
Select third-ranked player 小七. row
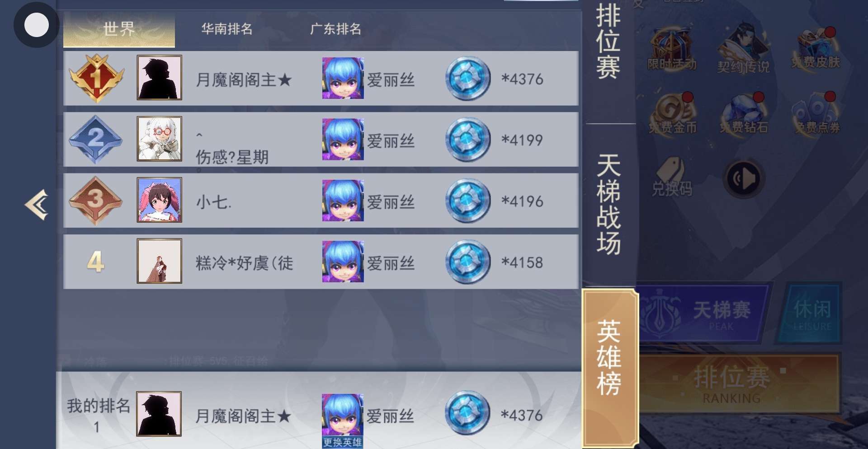(x=321, y=201)
